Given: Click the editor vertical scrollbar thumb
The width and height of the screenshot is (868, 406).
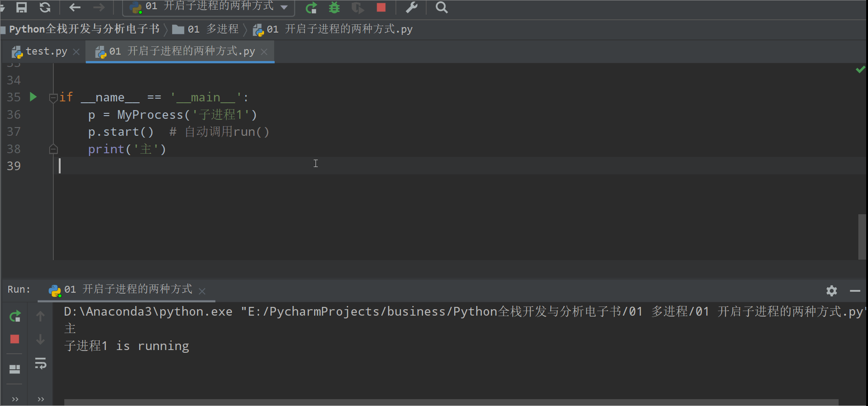Looking at the screenshot, I should point(862,237).
